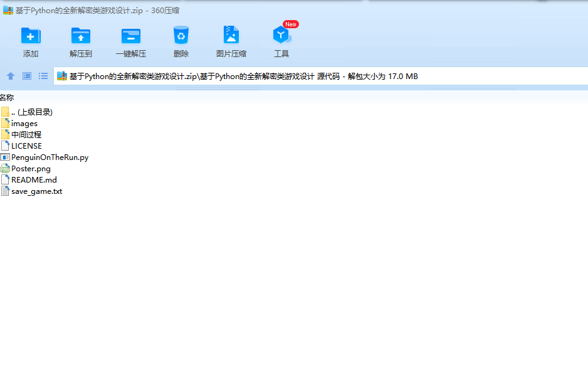
Task: Select the '.. (上级目录)' entry
Action: tap(32, 112)
